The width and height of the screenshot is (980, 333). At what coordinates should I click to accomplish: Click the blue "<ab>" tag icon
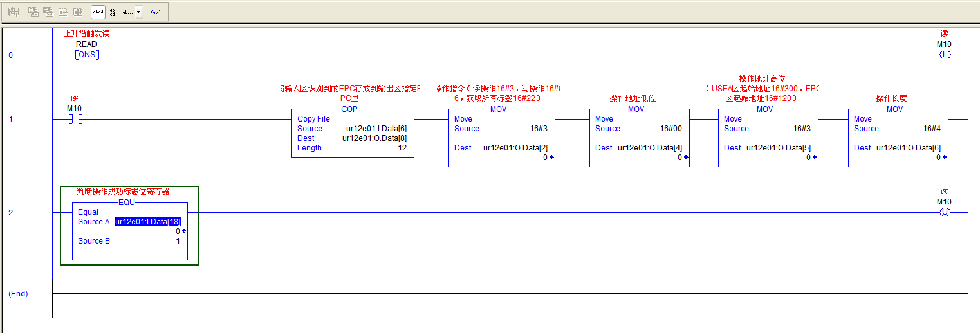156,12
